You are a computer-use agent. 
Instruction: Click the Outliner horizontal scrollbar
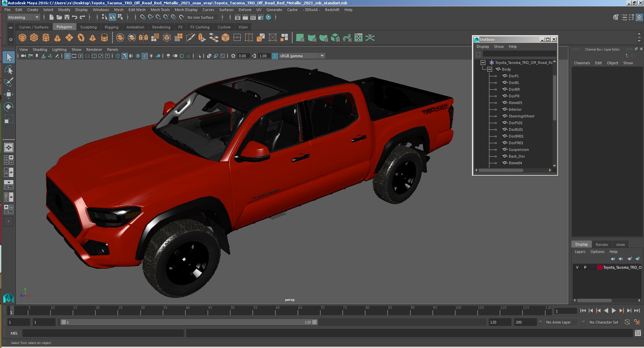pyautogui.click(x=501, y=170)
